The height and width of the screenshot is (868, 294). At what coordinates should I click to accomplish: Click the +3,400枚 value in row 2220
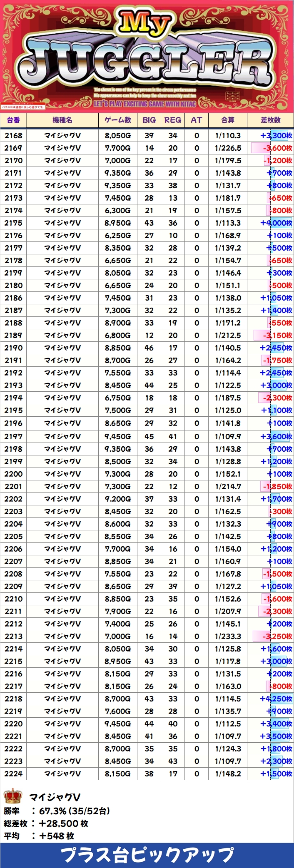276,724
